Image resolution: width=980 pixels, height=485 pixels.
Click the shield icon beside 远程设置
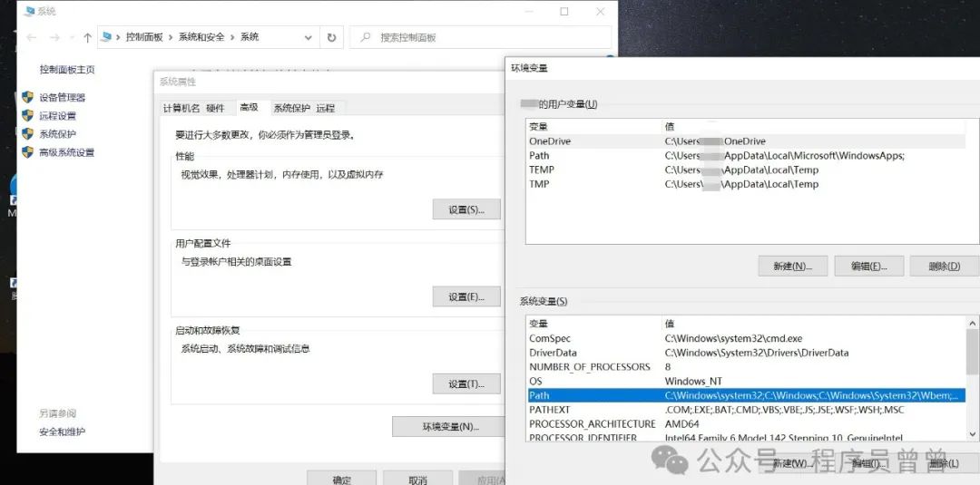click(28, 116)
